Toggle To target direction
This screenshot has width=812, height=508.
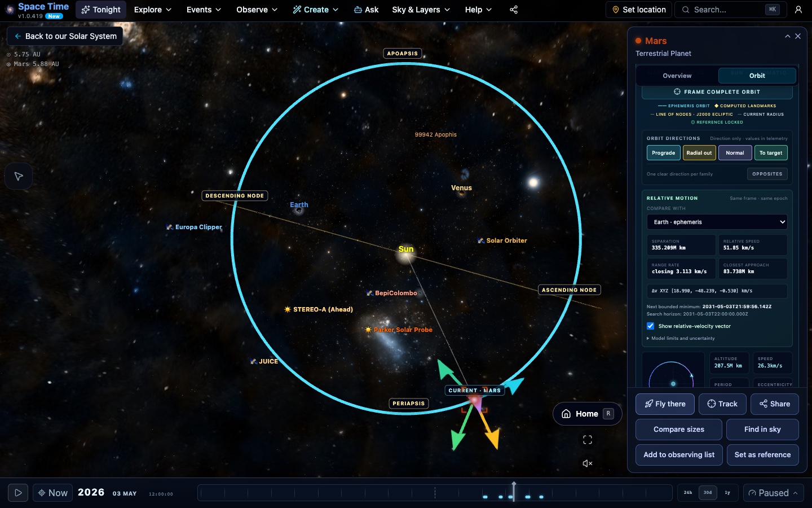pos(771,153)
